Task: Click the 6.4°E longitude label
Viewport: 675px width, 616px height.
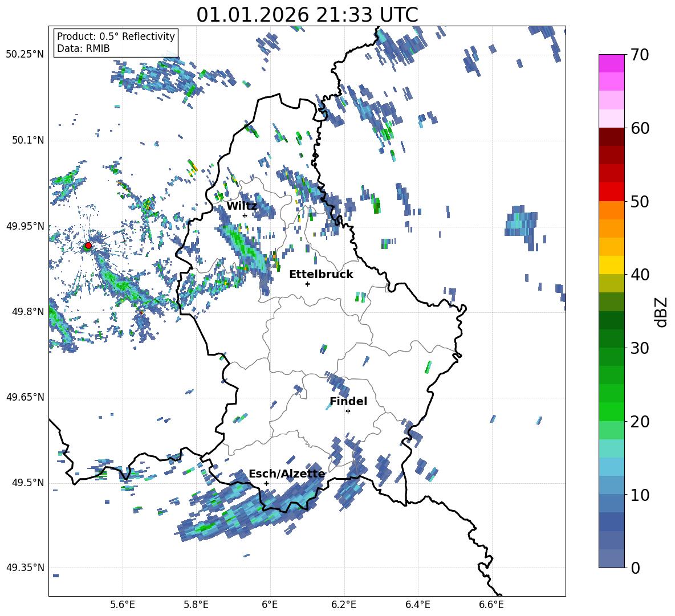Action: click(x=418, y=605)
